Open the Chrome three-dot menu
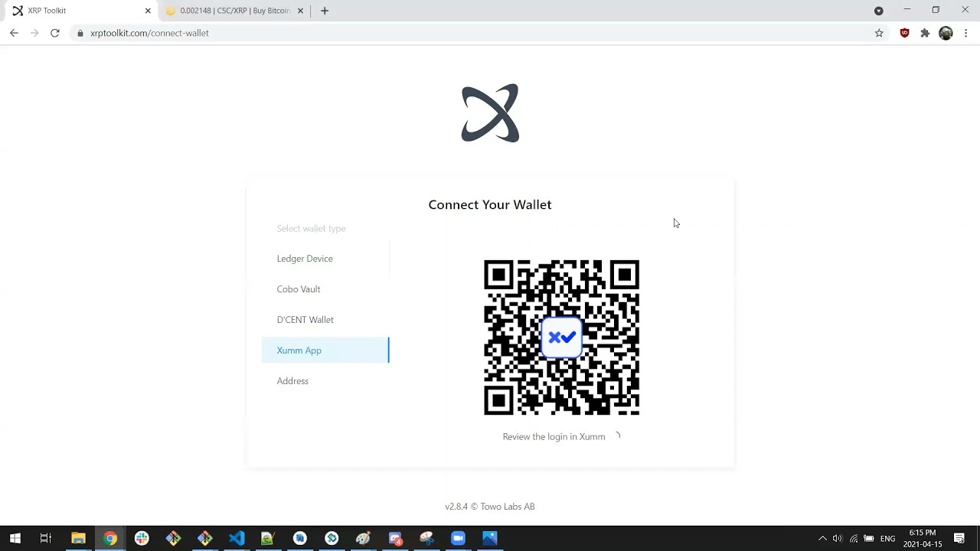Viewport: 980px width, 551px height. coord(966,33)
